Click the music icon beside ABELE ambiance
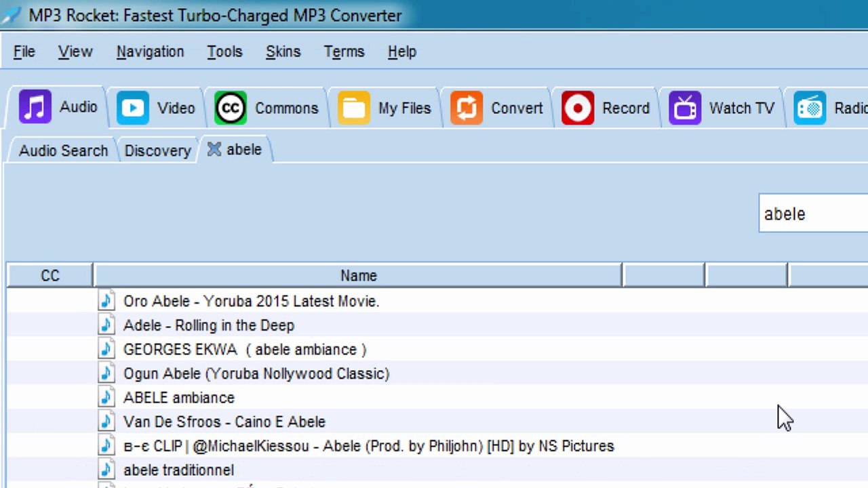The image size is (868, 488). (106, 397)
